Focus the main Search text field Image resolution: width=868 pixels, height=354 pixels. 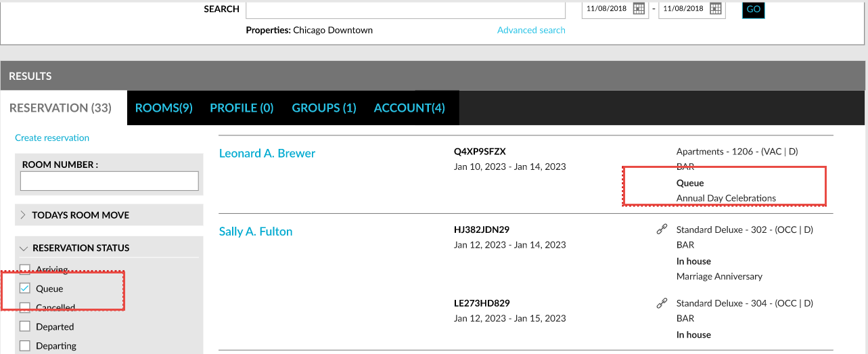pyautogui.click(x=406, y=9)
